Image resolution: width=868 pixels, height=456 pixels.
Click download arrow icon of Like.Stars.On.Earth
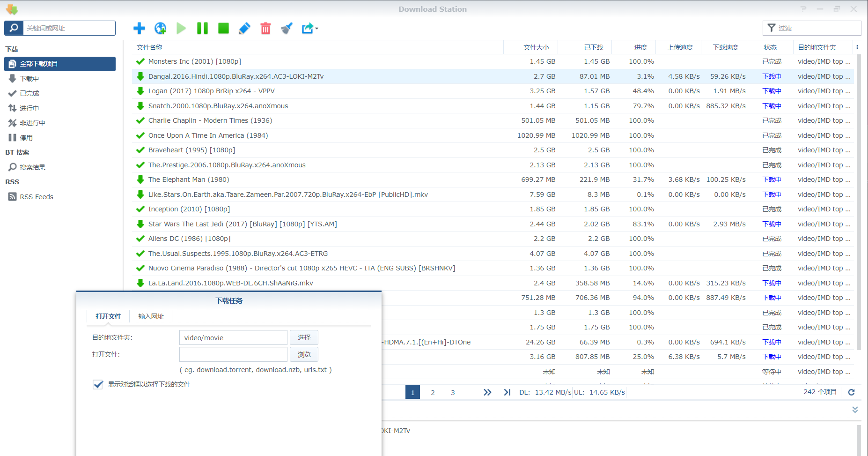point(140,194)
